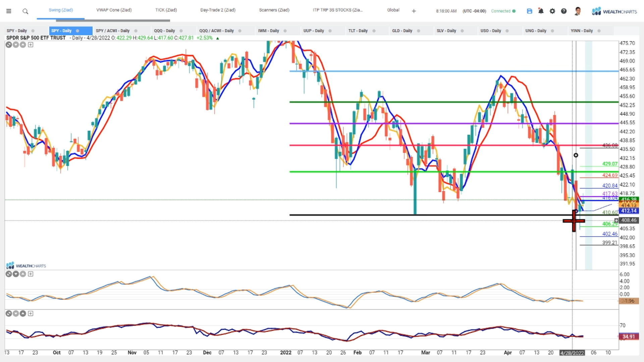Click the (UTC -04:00) timezone label
This screenshot has height=362, width=644.
click(474, 11)
